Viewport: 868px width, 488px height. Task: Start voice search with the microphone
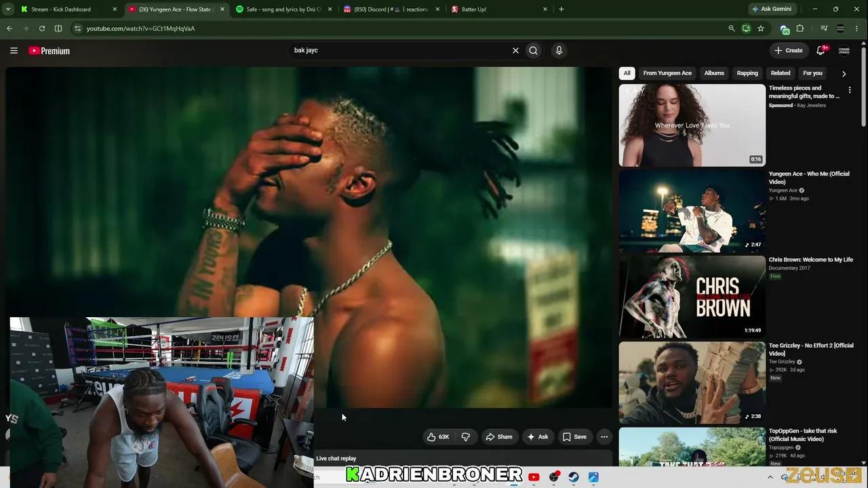click(559, 50)
